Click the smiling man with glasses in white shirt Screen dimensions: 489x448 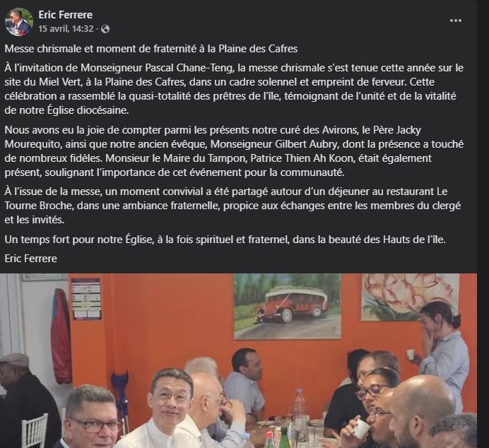point(171,408)
